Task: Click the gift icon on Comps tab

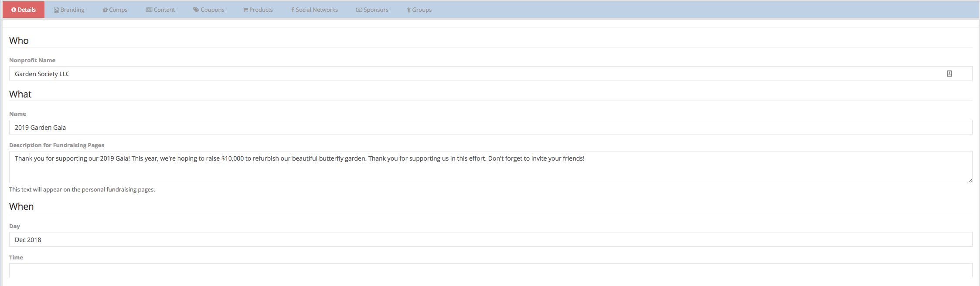Action: 105,10
